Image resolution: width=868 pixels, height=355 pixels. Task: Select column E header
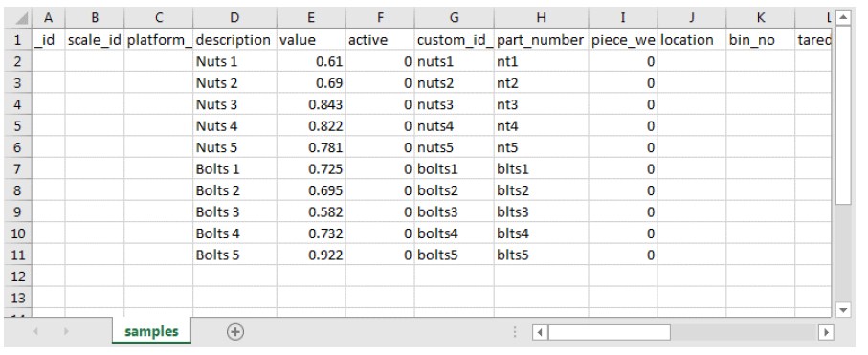[311, 18]
